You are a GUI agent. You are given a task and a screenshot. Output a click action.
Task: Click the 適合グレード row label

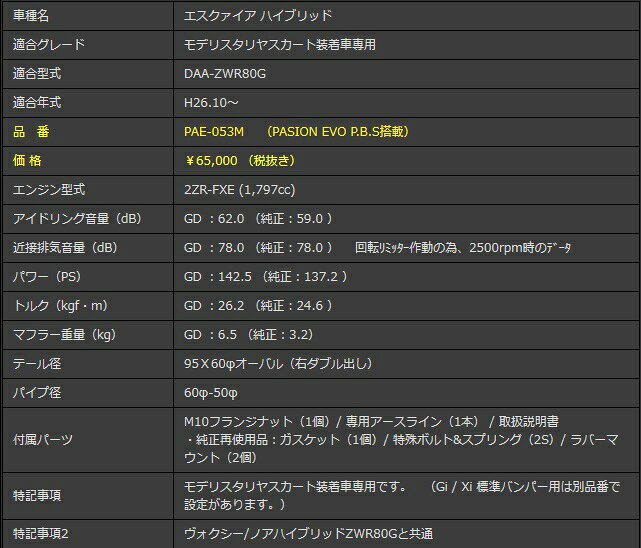49,45
